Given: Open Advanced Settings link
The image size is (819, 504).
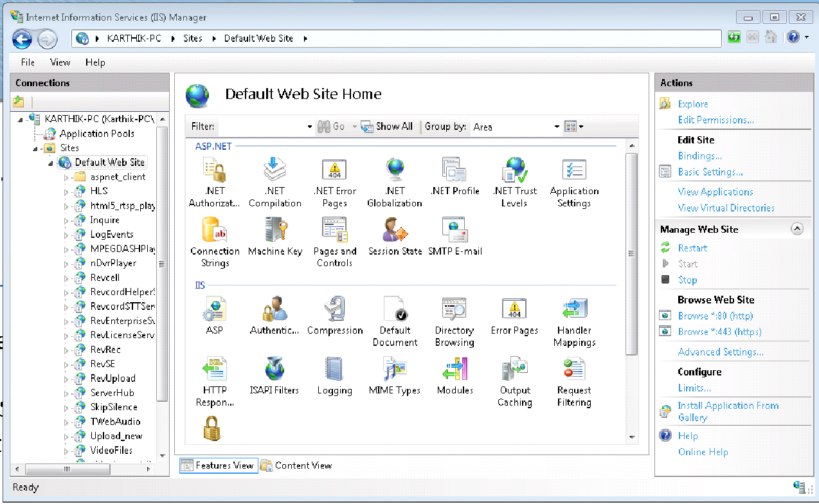Looking at the screenshot, I should pyautogui.click(x=721, y=352).
